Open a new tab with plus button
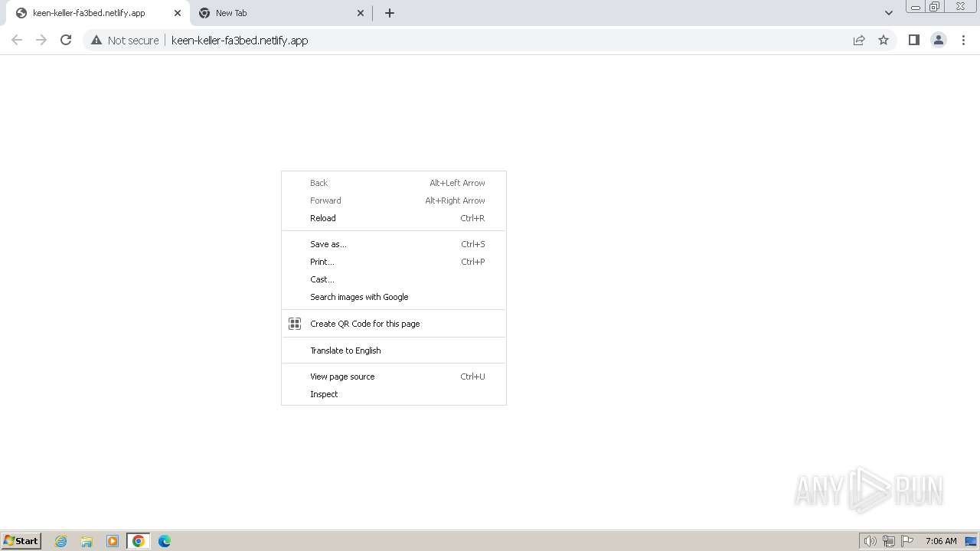This screenshot has height=551, width=980. click(x=390, y=13)
